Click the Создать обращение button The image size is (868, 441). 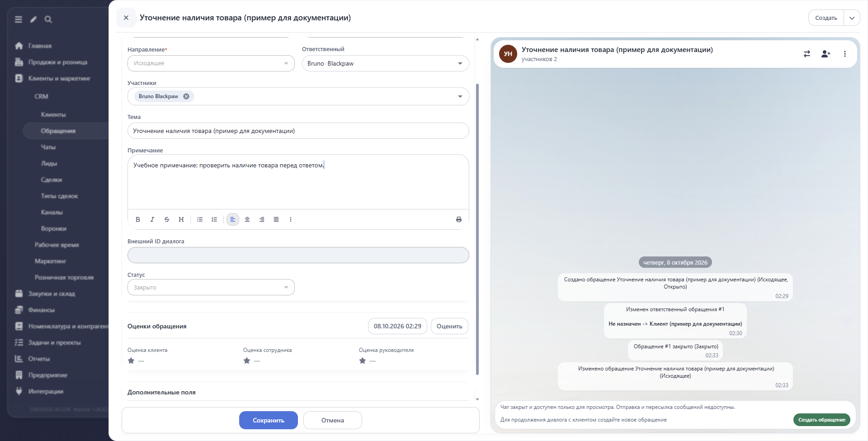(822, 420)
